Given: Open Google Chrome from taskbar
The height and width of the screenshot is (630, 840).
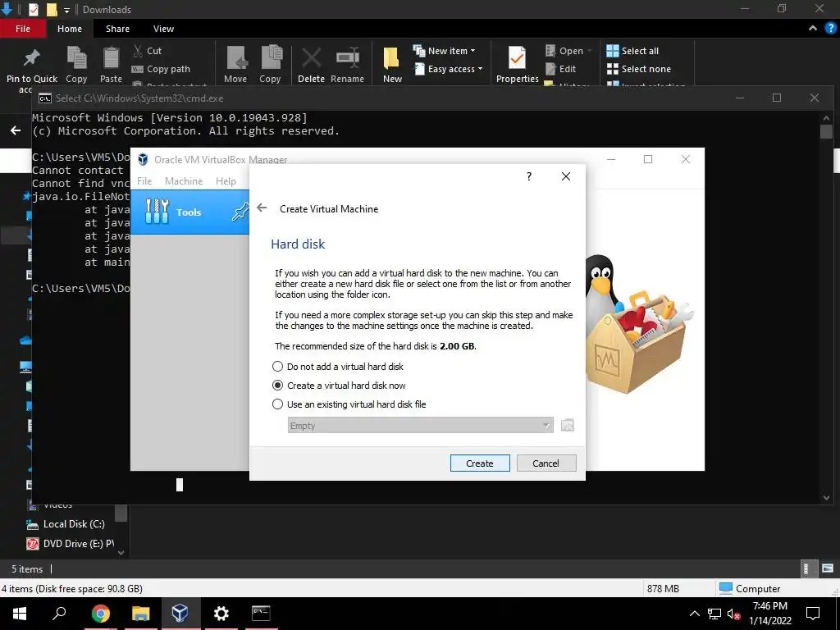Looking at the screenshot, I should click(100, 614).
